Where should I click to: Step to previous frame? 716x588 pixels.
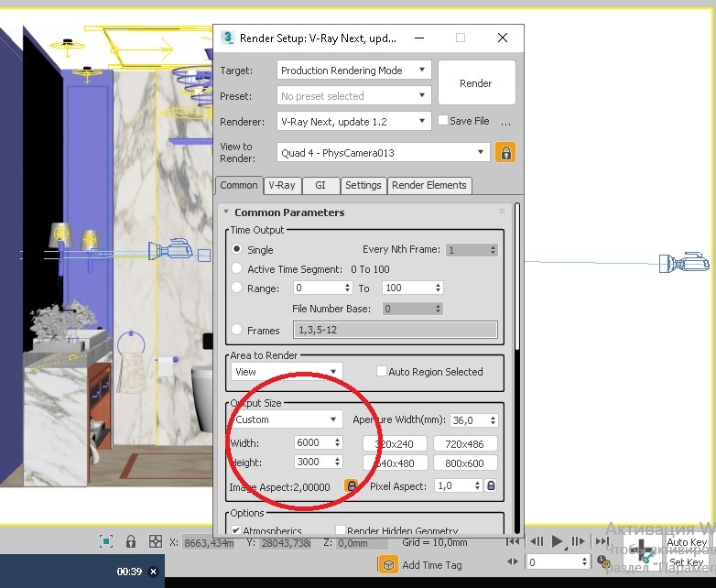pos(537,541)
